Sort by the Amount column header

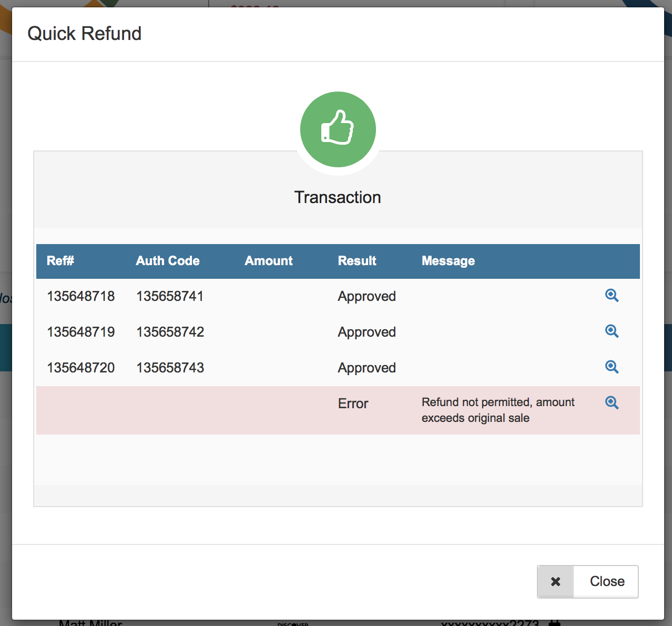tap(269, 261)
